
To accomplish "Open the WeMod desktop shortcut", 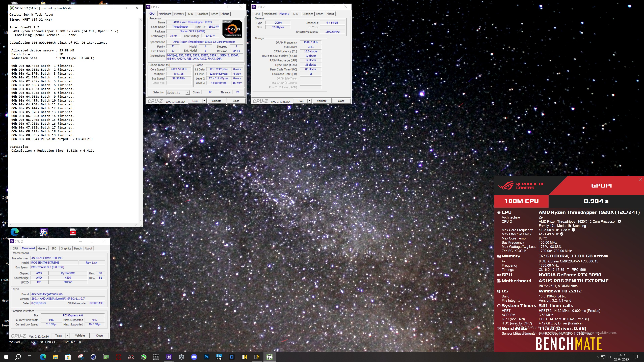I will coord(14,342).
